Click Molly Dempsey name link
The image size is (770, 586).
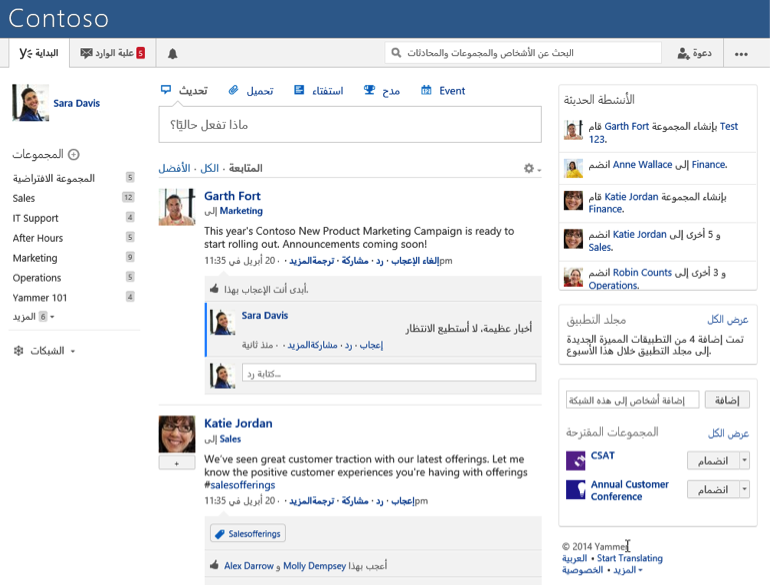point(314,566)
